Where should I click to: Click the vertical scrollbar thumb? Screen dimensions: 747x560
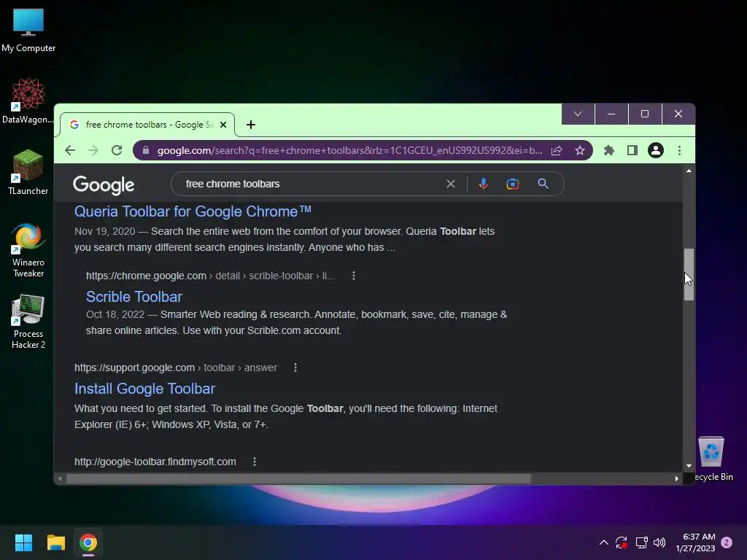pos(689,274)
